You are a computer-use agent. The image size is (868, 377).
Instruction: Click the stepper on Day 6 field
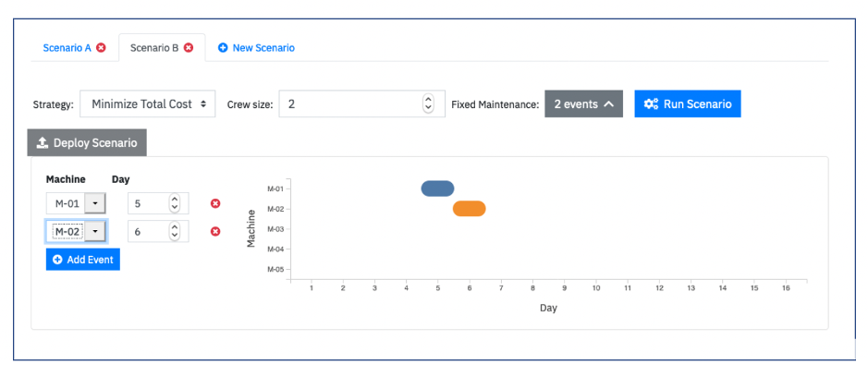[175, 231]
